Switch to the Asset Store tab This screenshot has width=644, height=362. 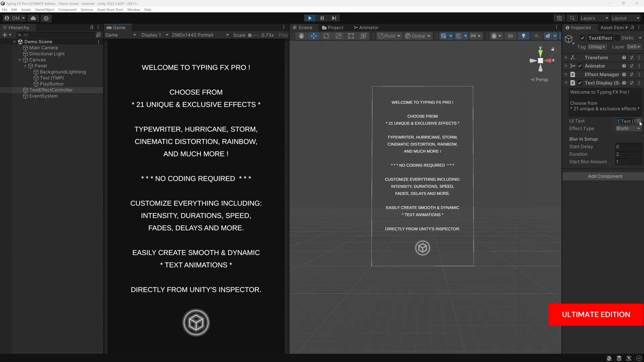(612, 27)
